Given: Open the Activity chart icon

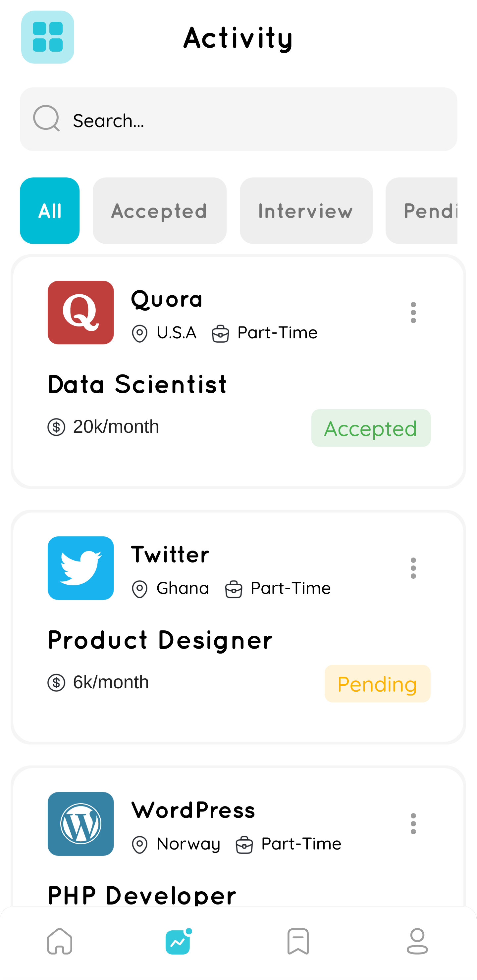Looking at the screenshot, I should tap(178, 941).
